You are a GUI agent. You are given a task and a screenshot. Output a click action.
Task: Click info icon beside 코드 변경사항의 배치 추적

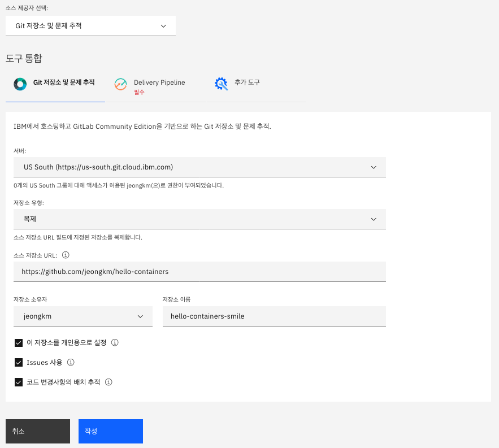point(109,382)
